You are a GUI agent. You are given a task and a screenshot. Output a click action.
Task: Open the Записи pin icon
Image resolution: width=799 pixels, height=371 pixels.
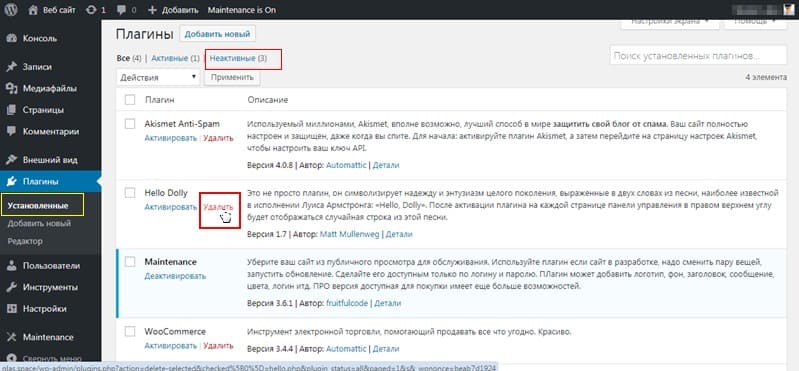coord(12,67)
